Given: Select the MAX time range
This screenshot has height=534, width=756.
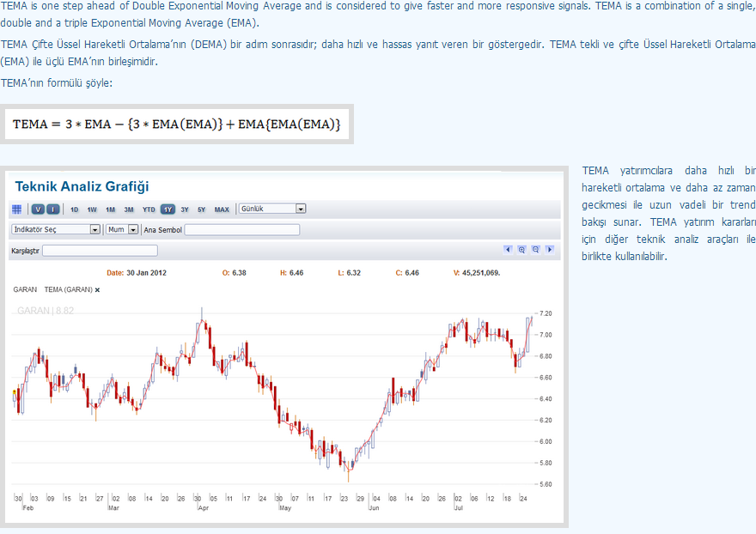Looking at the screenshot, I should point(222,209).
